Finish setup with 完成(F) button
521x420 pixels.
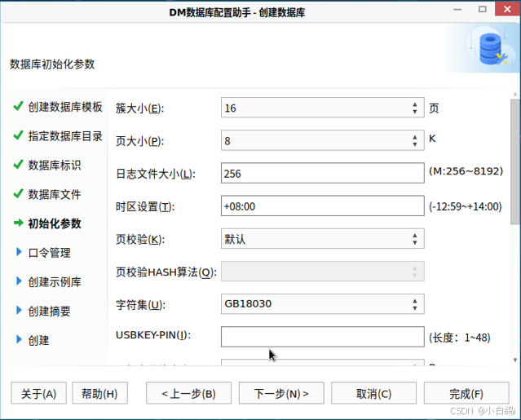point(466,393)
